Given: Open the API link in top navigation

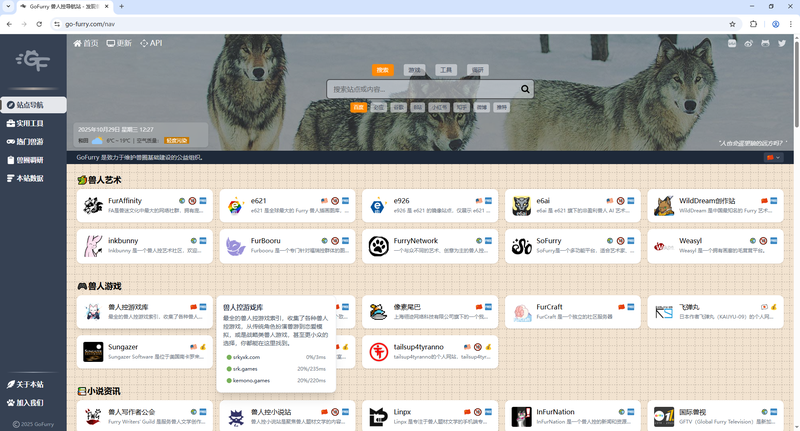Looking at the screenshot, I should [151, 43].
